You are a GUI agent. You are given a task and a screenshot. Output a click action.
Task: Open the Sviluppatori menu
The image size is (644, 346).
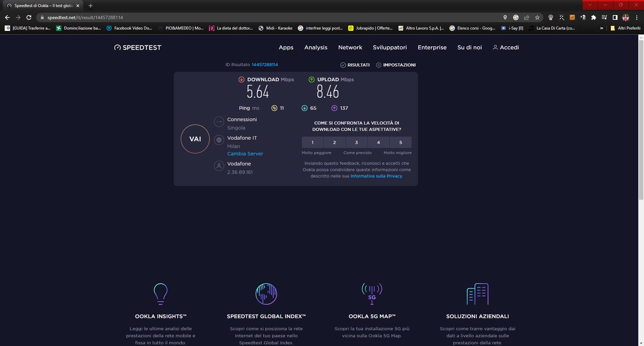pyautogui.click(x=390, y=48)
